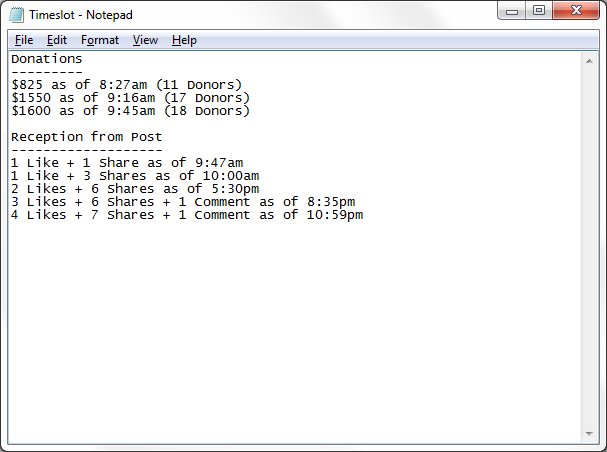Open the Help menu
Viewport: 607px width, 452px height.
[184, 40]
